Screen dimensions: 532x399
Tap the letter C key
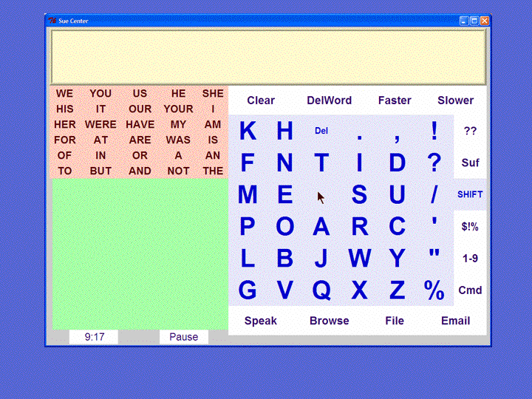397,226
